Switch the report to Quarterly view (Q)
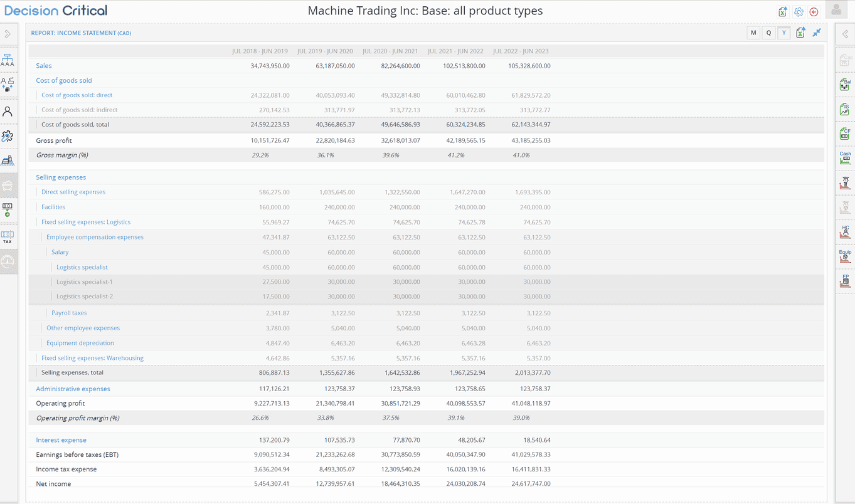This screenshot has width=855, height=504. [x=768, y=33]
